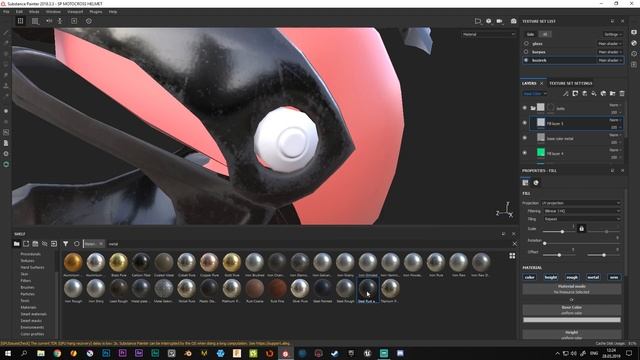Open the Projection dropdown
640x360 pixels.
click(581, 203)
